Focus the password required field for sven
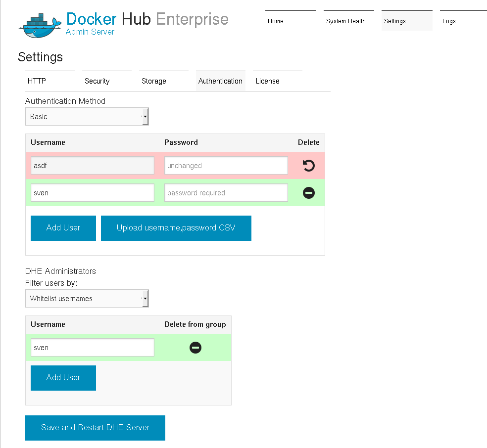 [226, 193]
